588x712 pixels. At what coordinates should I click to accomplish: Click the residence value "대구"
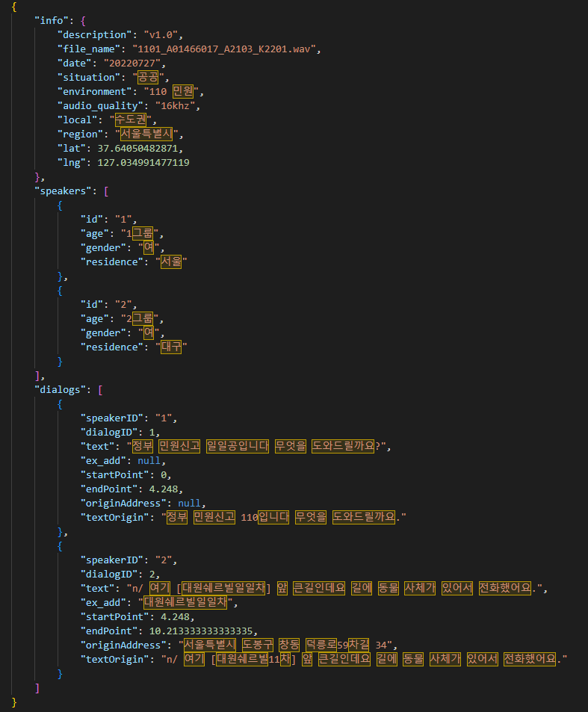point(171,347)
